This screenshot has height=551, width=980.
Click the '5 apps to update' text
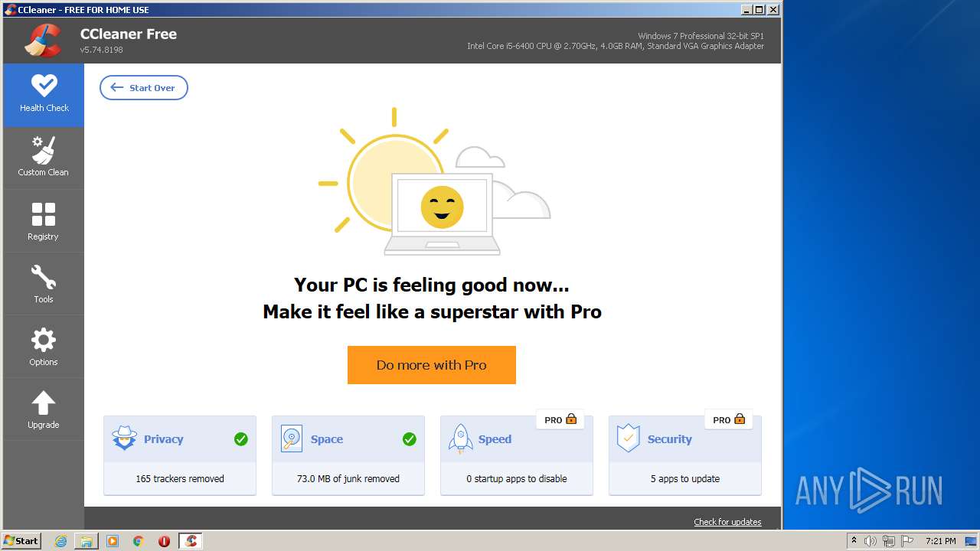[685, 479]
